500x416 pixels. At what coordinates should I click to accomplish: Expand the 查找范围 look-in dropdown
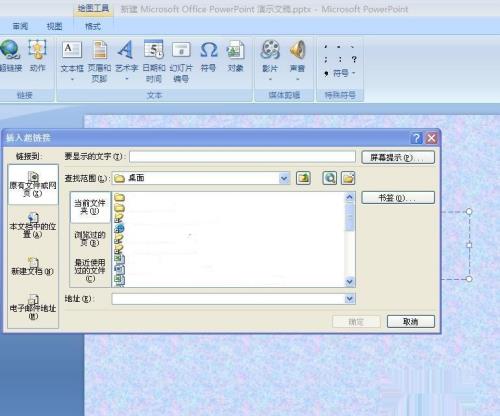[284, 178]
